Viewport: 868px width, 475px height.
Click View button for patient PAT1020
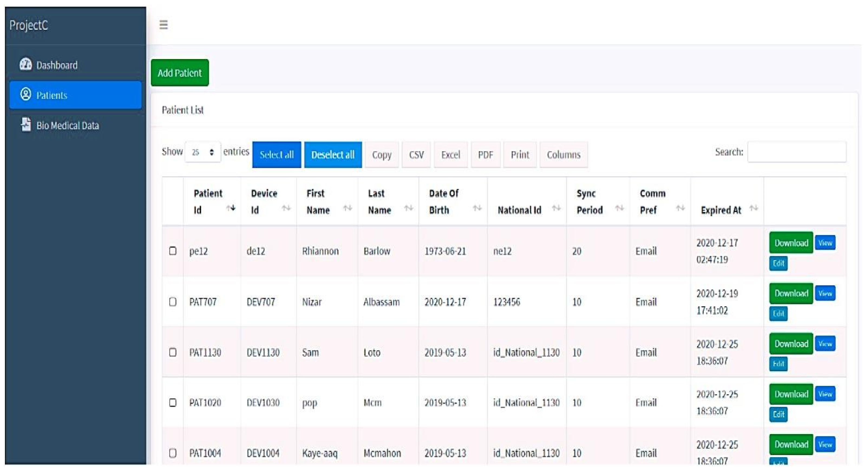[825, 394]
